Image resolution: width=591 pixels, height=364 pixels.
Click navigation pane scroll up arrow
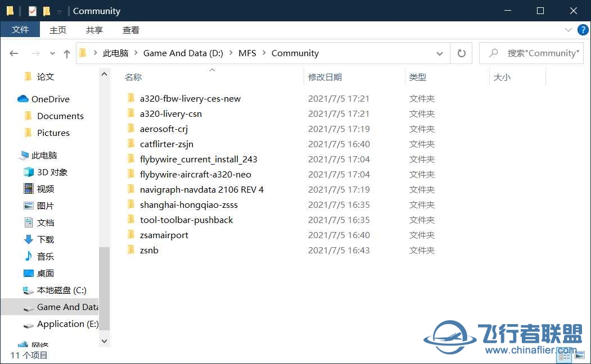click(x=105, y=74)
